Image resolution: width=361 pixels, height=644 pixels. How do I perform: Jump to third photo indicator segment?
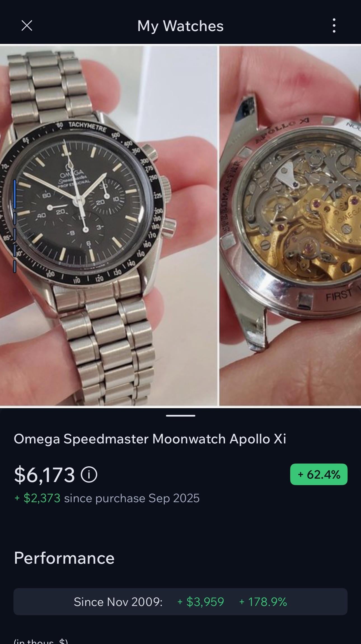pos(15,234)
